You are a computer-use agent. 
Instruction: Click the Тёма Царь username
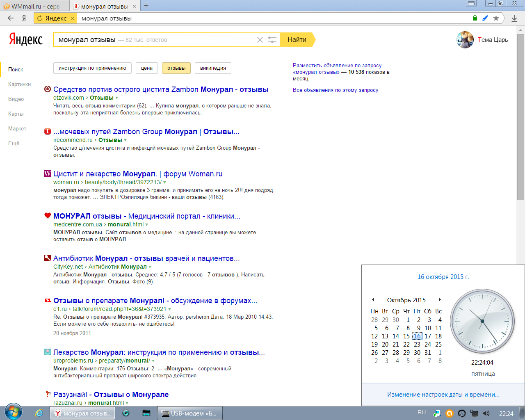[493, 40]
